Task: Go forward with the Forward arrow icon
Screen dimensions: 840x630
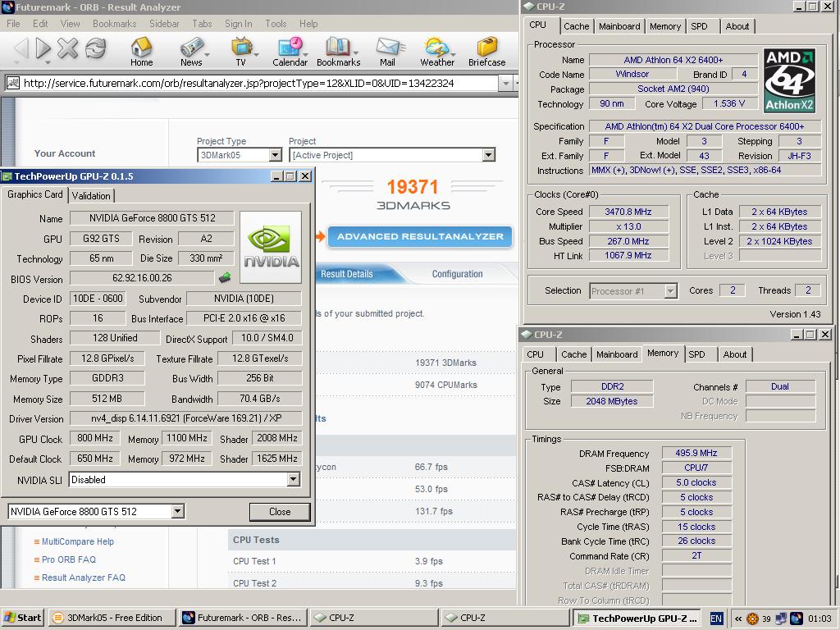Action: point(43,48)
